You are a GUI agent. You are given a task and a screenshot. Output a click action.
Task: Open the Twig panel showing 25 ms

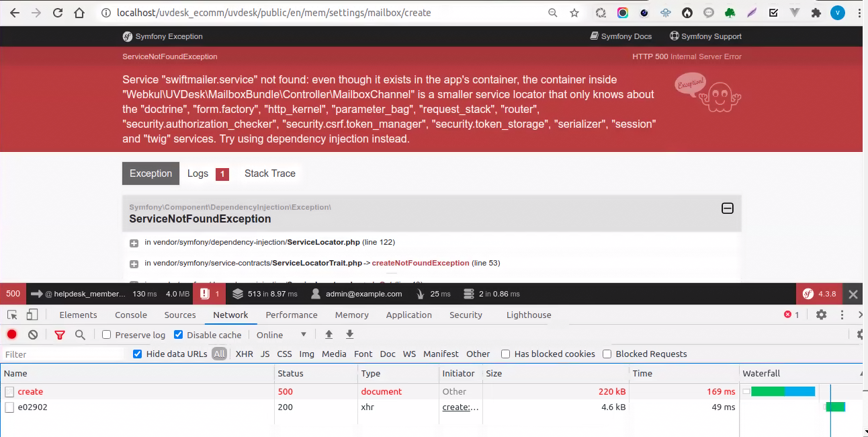433,294
